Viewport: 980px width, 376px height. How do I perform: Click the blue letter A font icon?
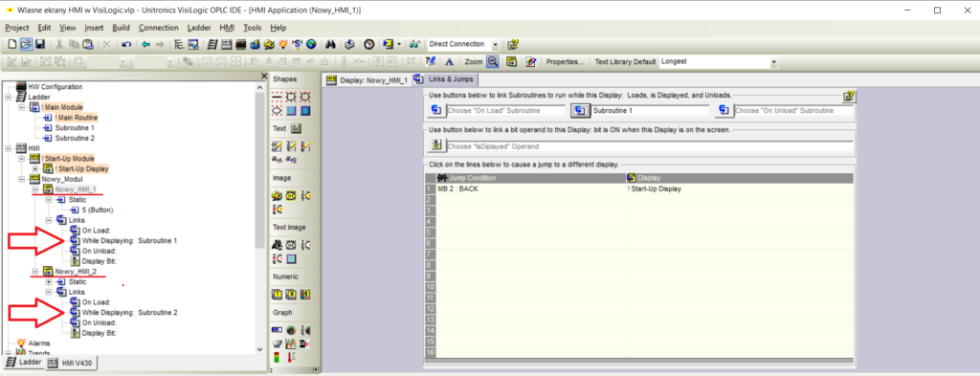point(448,62)
